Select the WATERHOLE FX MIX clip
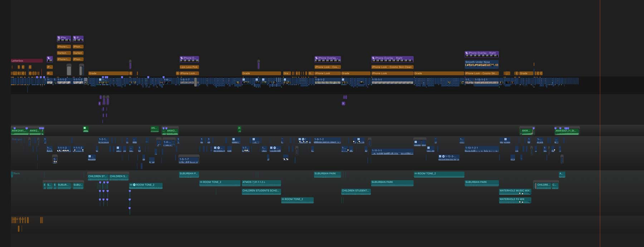The height and width of the screenshot is (247, 644). tap(515, 200)
